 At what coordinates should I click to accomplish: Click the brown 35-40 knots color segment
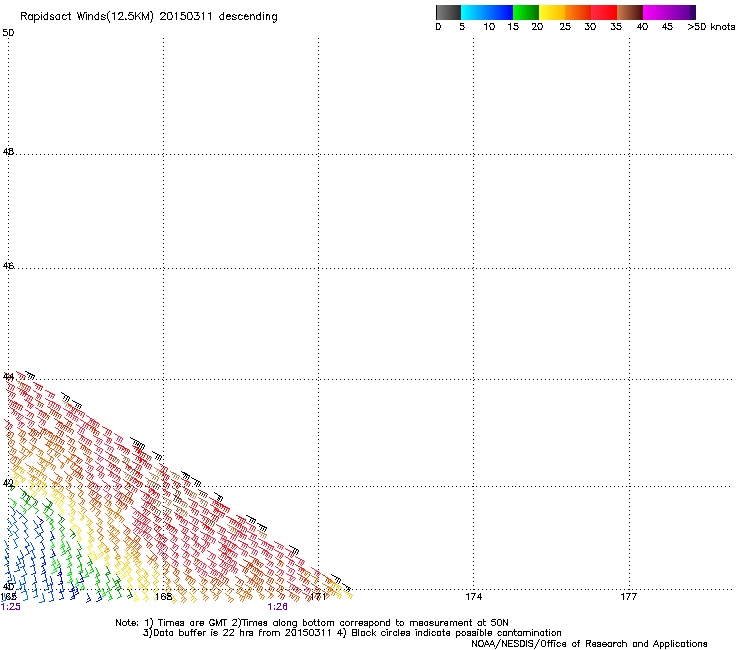(630, 12)
